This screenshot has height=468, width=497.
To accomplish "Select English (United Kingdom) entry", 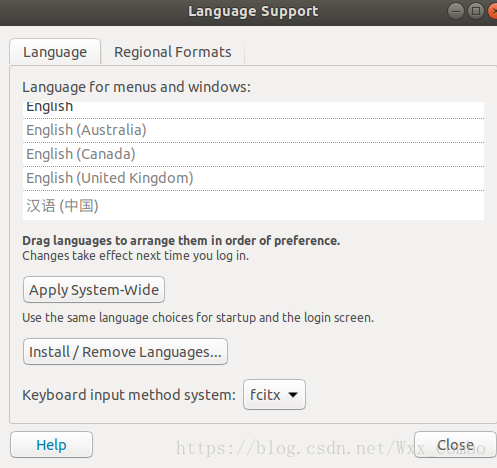I will 253,178.
